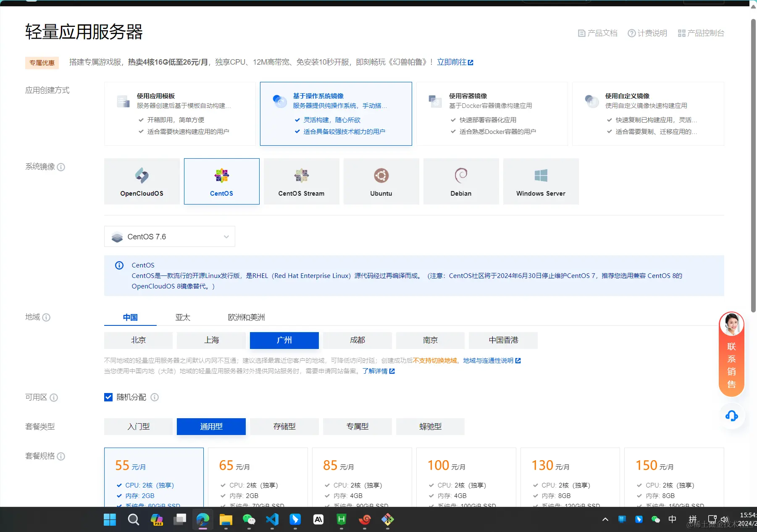Click the volume icon in system tray

tap(724, 519)
